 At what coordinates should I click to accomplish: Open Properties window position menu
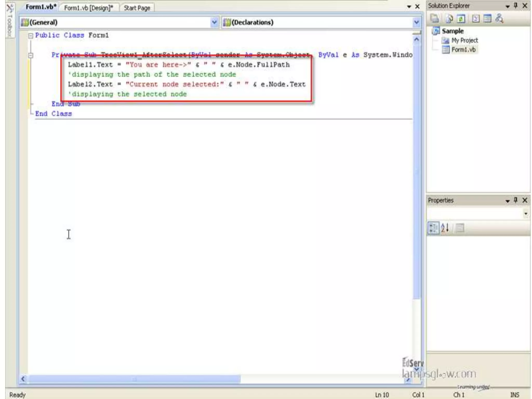coord(508,201)
